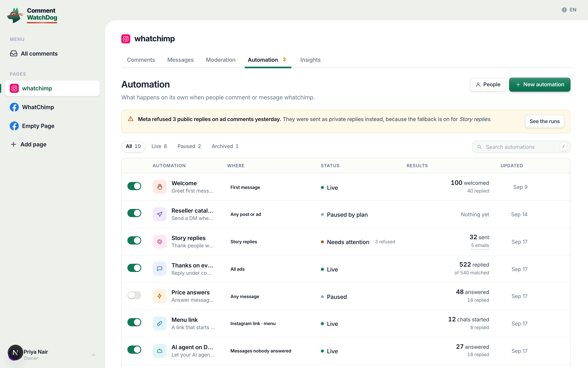Click Priya Nair's avatar
The image size is (588, 368).
click(x=15, y=352)
